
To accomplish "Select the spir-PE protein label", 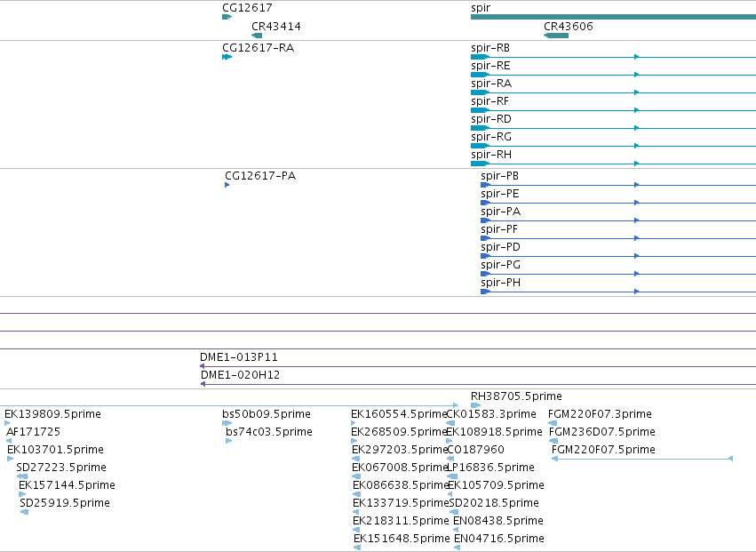I will pos(499,194).
